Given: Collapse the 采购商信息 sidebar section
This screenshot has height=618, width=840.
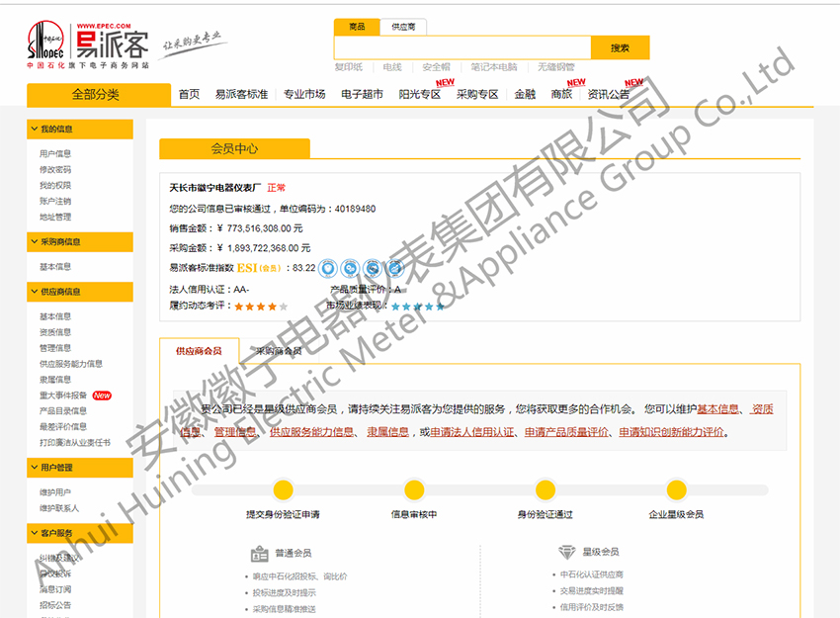Looking at the screenshot, I should point(80,241).
